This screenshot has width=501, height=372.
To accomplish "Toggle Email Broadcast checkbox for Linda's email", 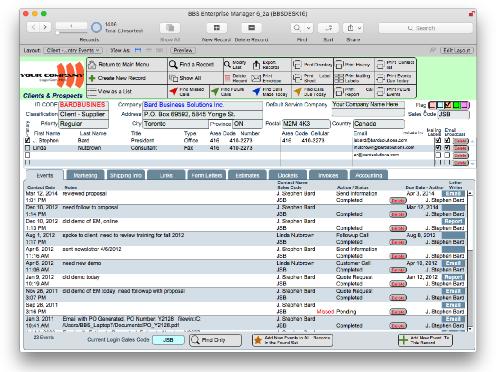I will (447, 148).
